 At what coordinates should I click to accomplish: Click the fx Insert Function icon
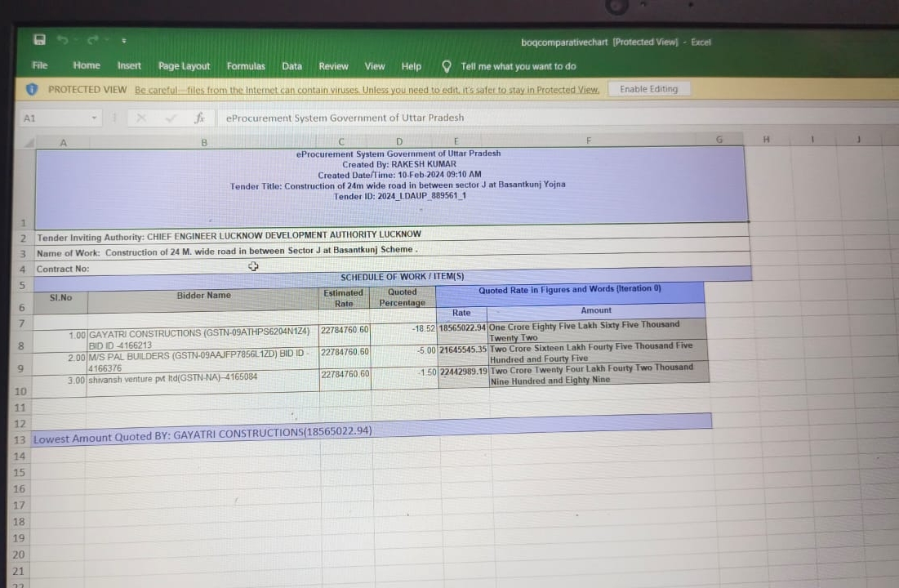tap(198, 118)
